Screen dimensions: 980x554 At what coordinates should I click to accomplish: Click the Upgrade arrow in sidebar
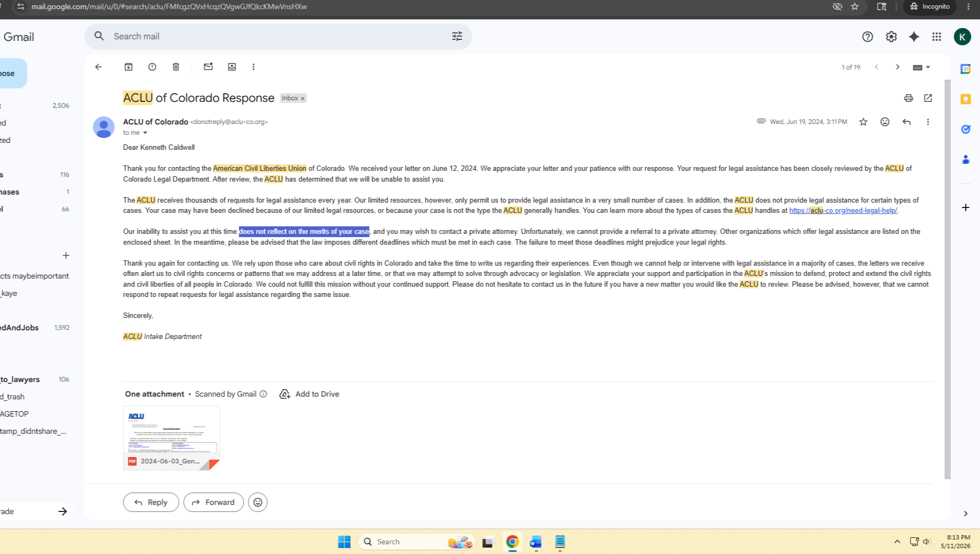coord(62,511)
